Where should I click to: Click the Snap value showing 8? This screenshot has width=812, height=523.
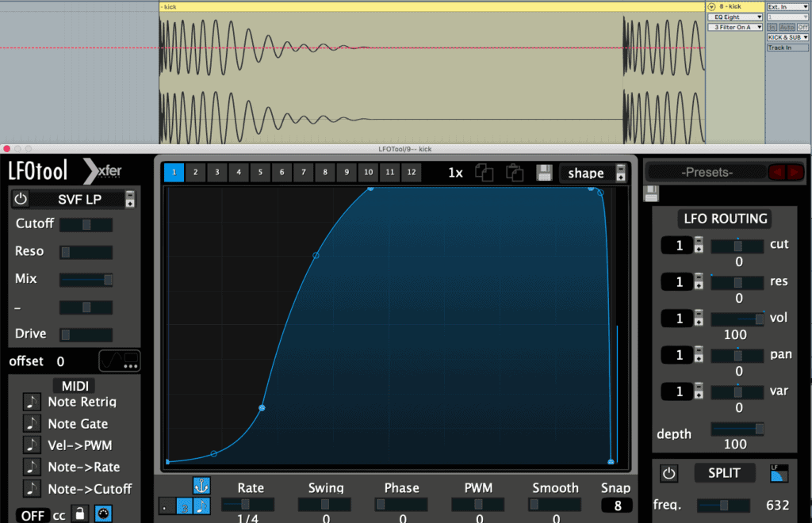coord(615,504)
